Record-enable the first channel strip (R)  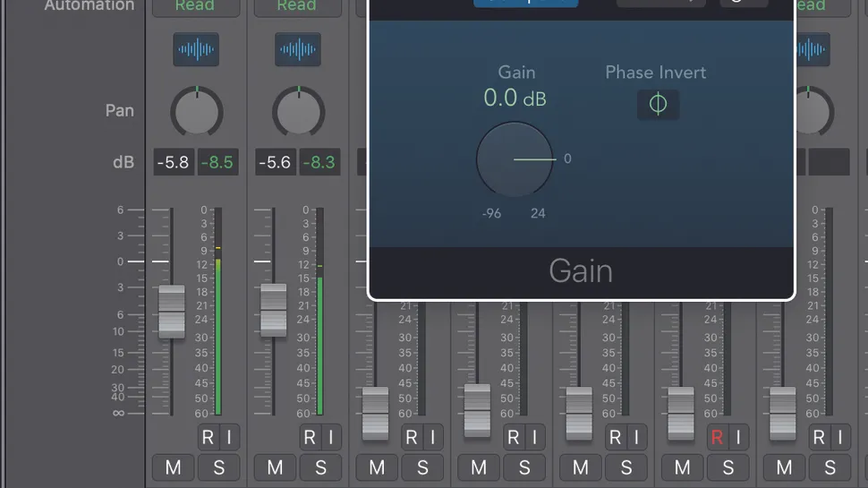pos(208,438)
